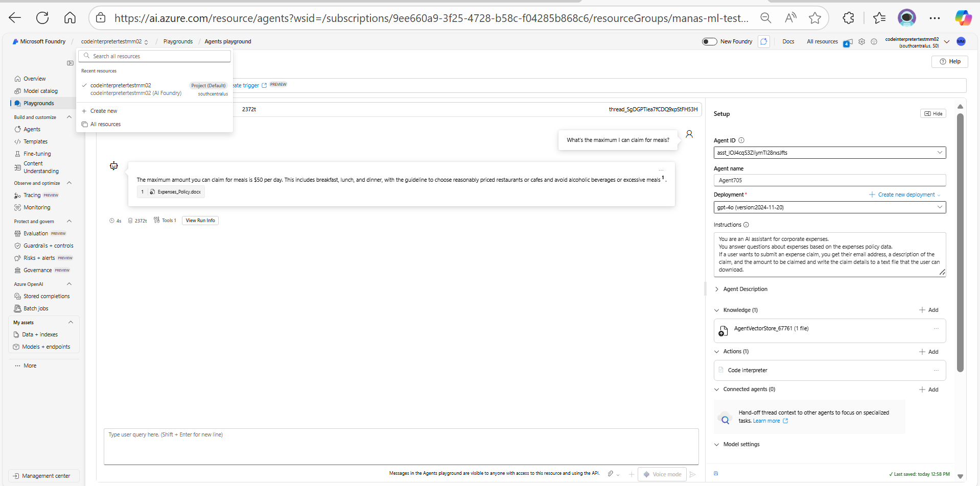Collapse the Protect and govern nav group

point(69,221)
